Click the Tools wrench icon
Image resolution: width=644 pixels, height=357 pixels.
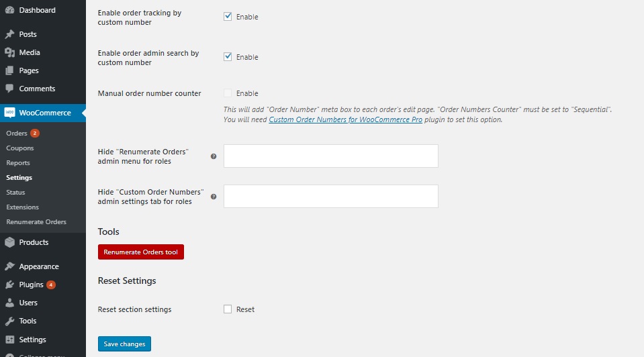pyautogui.click(x=9, y=321)
